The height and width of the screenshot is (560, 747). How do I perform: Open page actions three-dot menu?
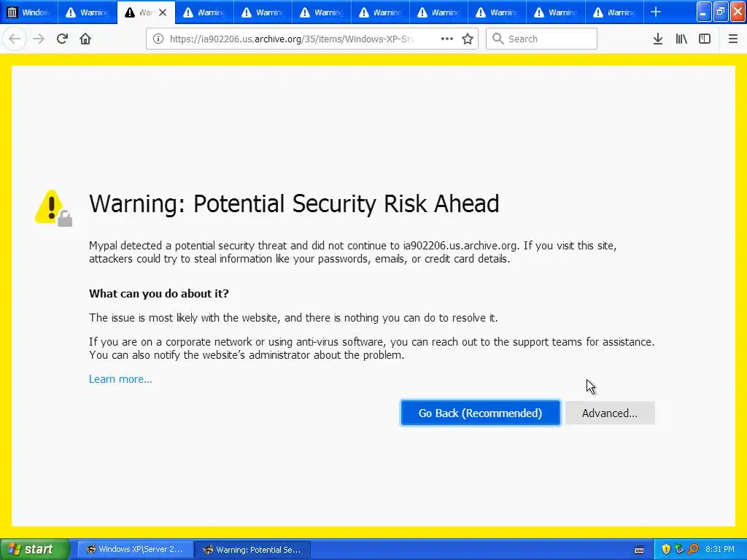coord(447,39)
